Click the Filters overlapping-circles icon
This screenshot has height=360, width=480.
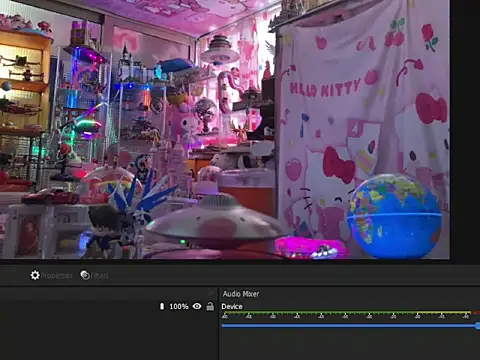click(85, 275)
